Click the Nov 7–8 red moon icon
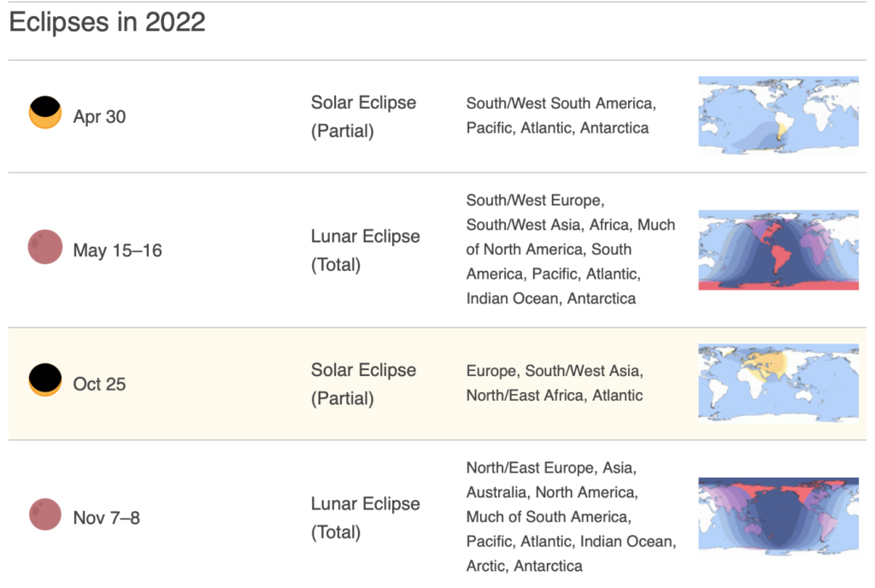Viewport: 875px width, 588px height. click(45, 514)
